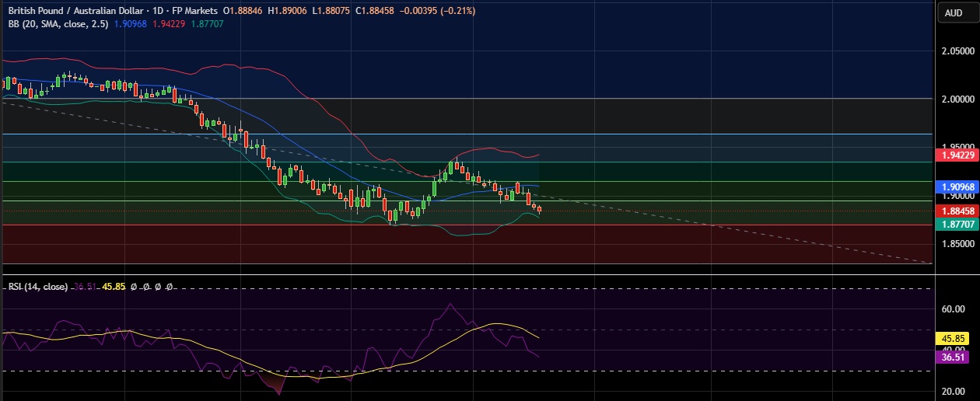Select the RSI (14, close) indicator legend

(x=37, y=287)
